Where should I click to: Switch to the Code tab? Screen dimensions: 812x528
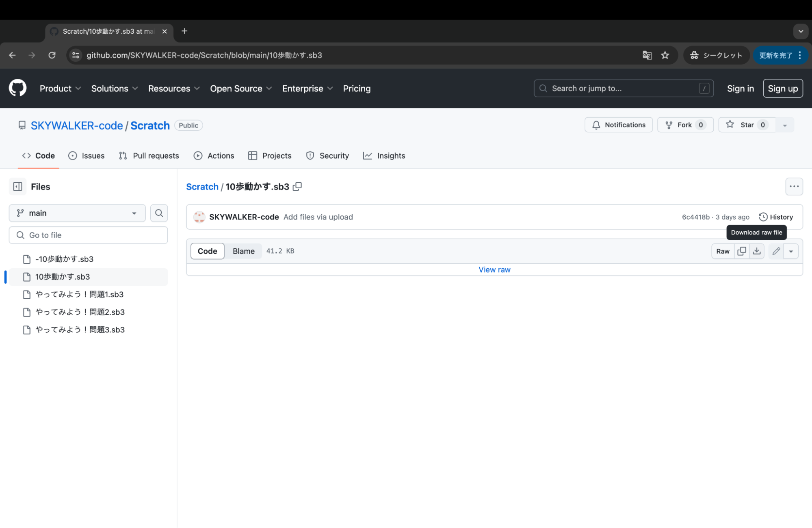[x=39, y=155]
